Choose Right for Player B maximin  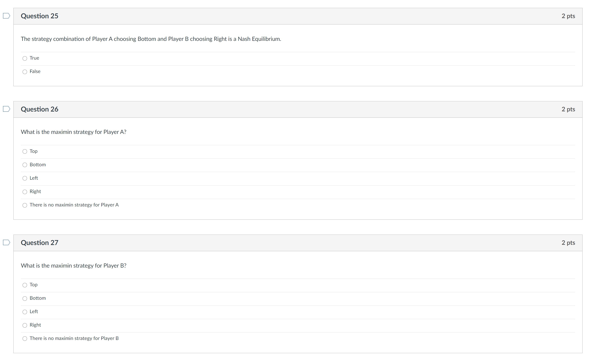tap(25, 325)
